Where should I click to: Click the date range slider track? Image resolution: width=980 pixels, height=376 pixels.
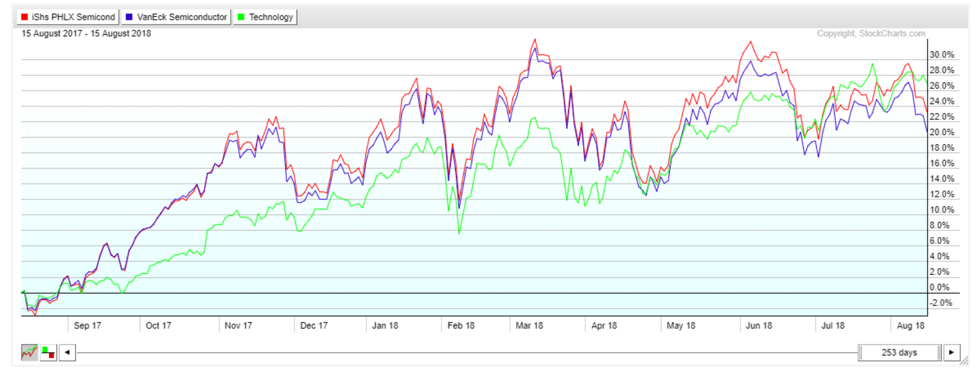[467, 353]
